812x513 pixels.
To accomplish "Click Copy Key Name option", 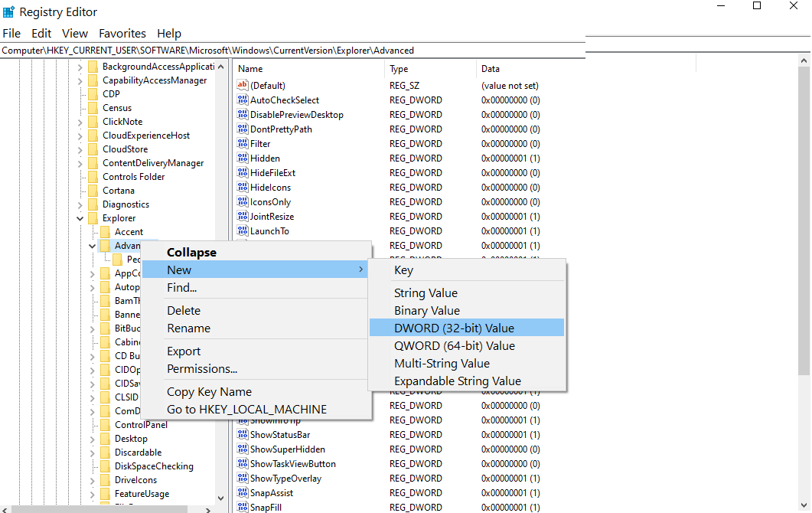I will click(x=209, y=391).
